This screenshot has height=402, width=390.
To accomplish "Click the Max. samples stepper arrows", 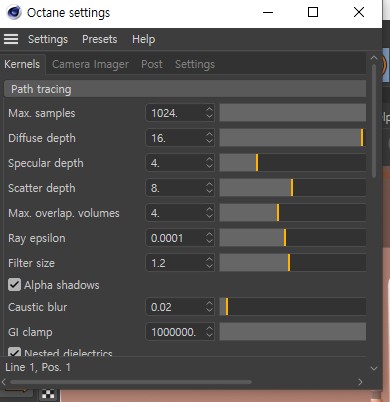I will point(209,113).
